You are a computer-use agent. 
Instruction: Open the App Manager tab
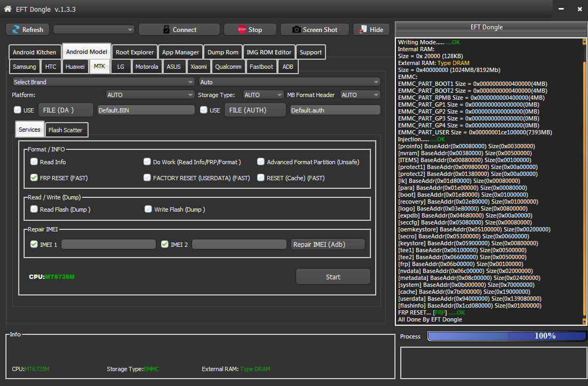pyautogui.click(x=180, y=52)
